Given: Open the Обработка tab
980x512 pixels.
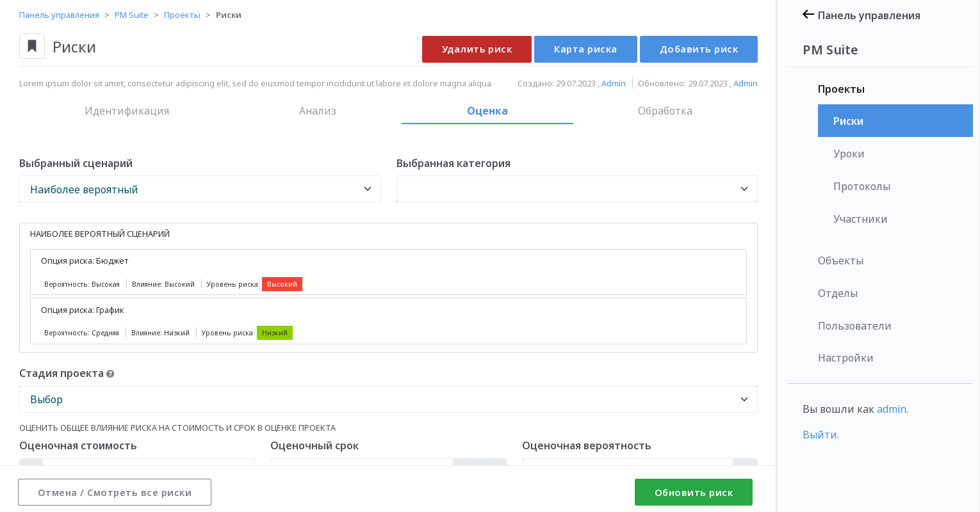Looking at the screenshot, I should pyautogui.click(x=665, y=111).
